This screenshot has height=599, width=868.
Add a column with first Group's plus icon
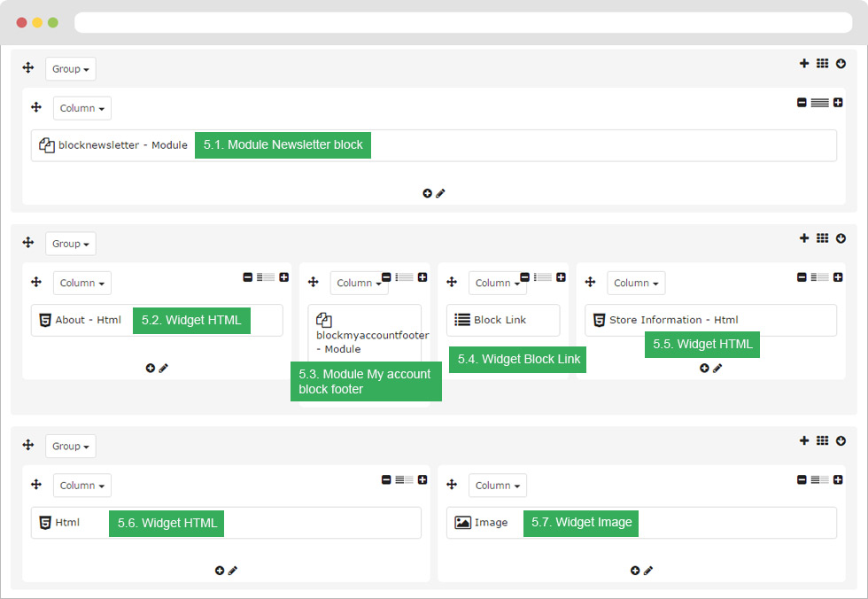click(x=804, y=64)
